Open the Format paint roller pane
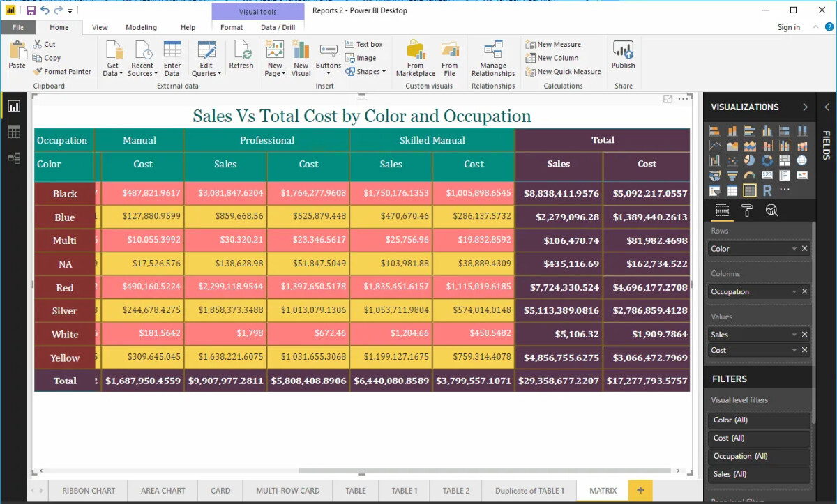 coord(747,211)
